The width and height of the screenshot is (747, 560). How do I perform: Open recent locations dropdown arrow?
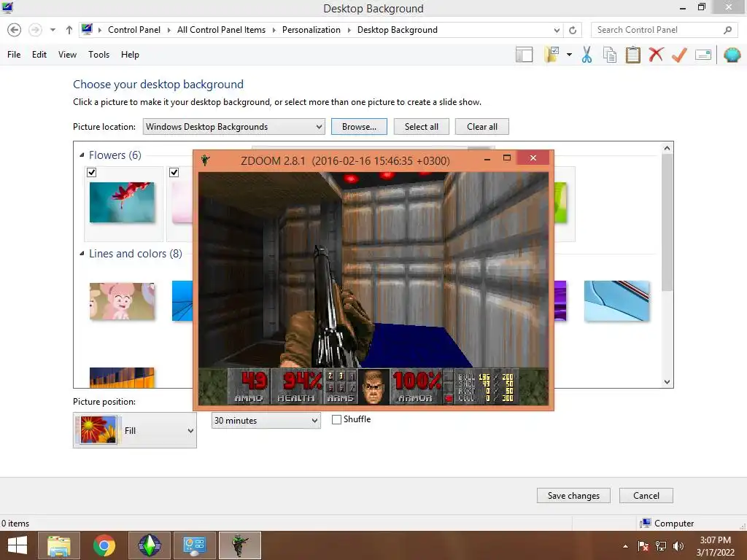pos(53,30)
